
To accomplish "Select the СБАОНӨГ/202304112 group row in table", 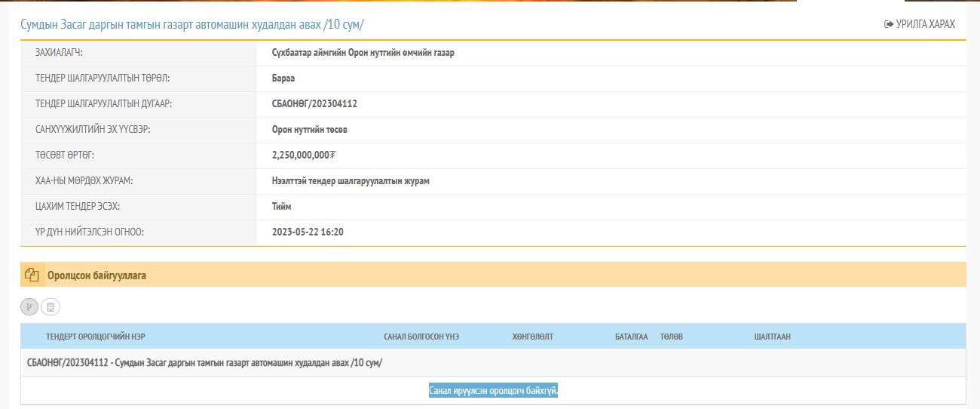I will tap(204, 363).
